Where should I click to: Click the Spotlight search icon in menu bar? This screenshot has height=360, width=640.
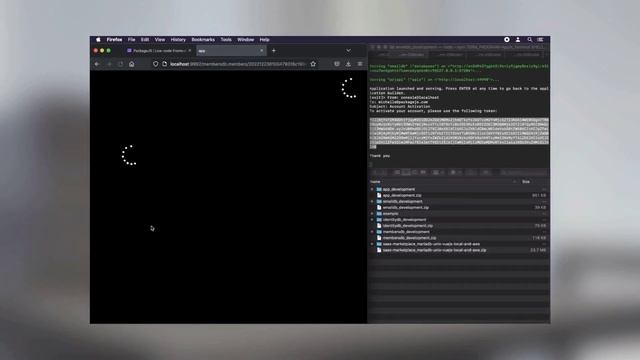click(529, 40)
